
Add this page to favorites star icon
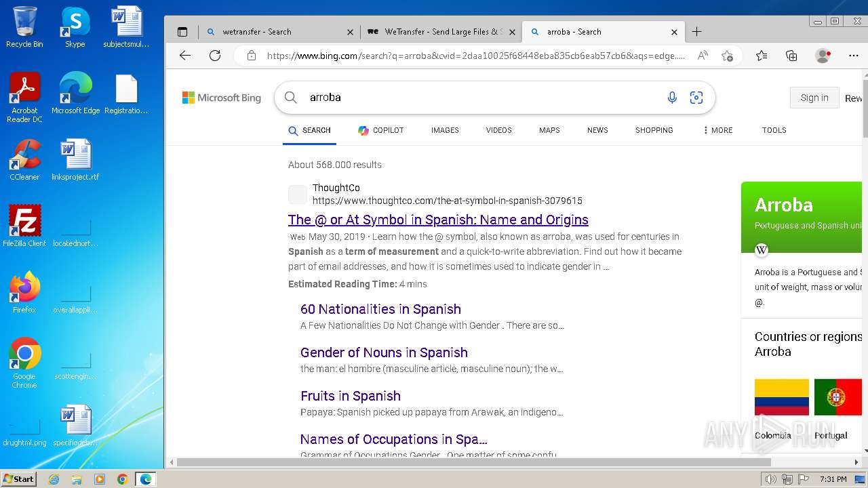[727, 56]
